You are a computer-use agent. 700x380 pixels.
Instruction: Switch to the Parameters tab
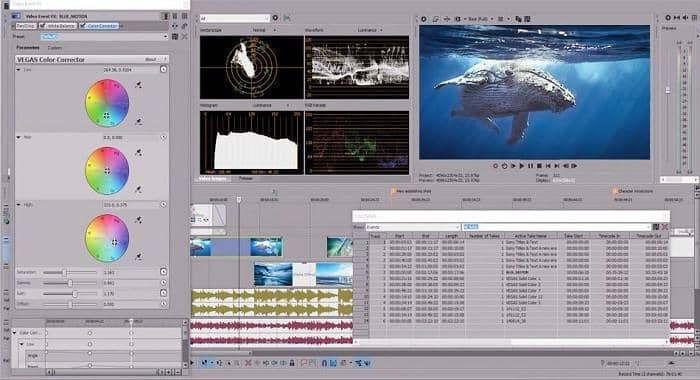click(28, 48)
